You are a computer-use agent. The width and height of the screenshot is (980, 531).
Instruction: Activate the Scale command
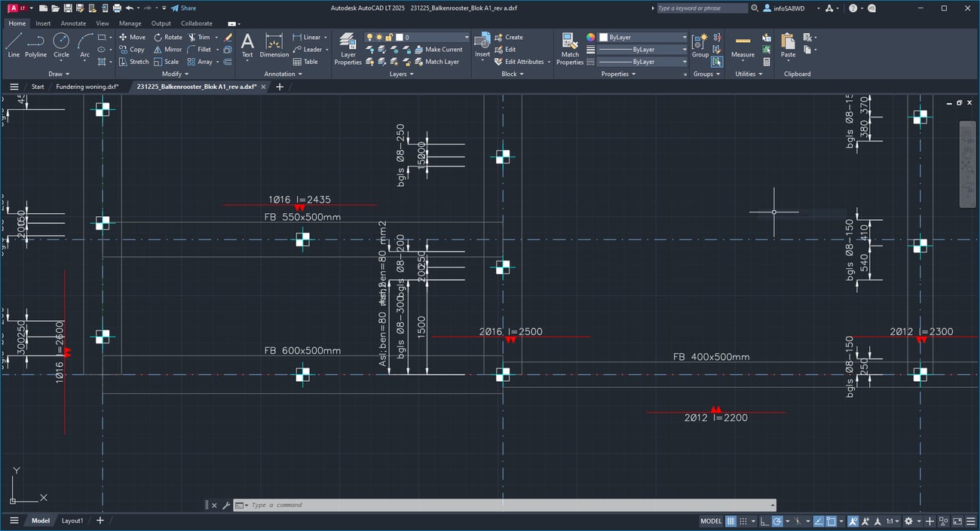pyautogui.click(x=166, y=62)
